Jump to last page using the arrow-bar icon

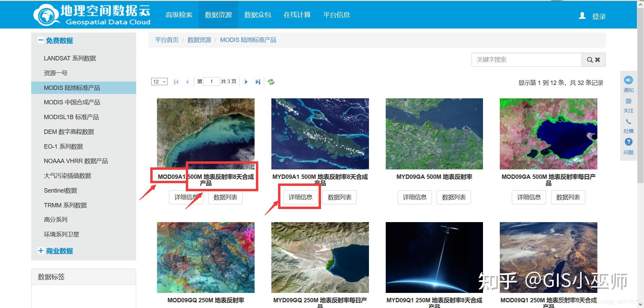[x=258, y=82]
